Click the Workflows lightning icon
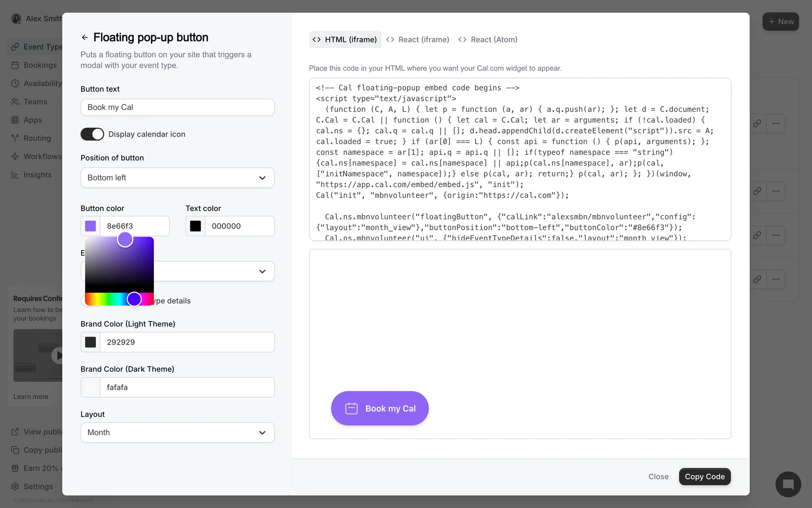Image resolution: width=812 pixels, height=508 pixels. point(15,157)
